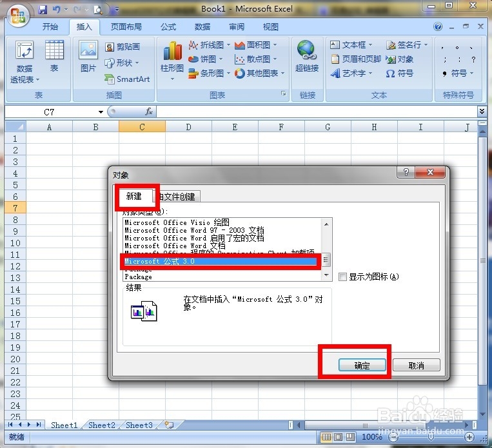Switch to Page Layout view in status bar
Image resolution: width=492 pixels, height=448 pixels.
(x=339, y=436)
